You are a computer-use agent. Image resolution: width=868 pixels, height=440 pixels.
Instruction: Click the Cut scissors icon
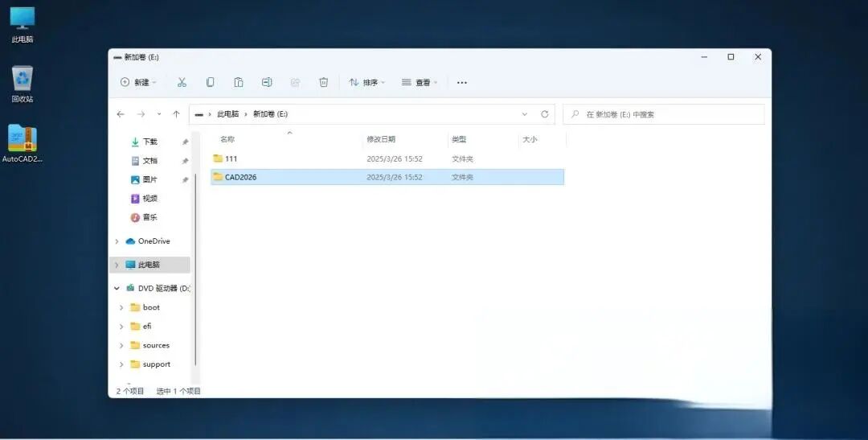[x=182, y=83]
